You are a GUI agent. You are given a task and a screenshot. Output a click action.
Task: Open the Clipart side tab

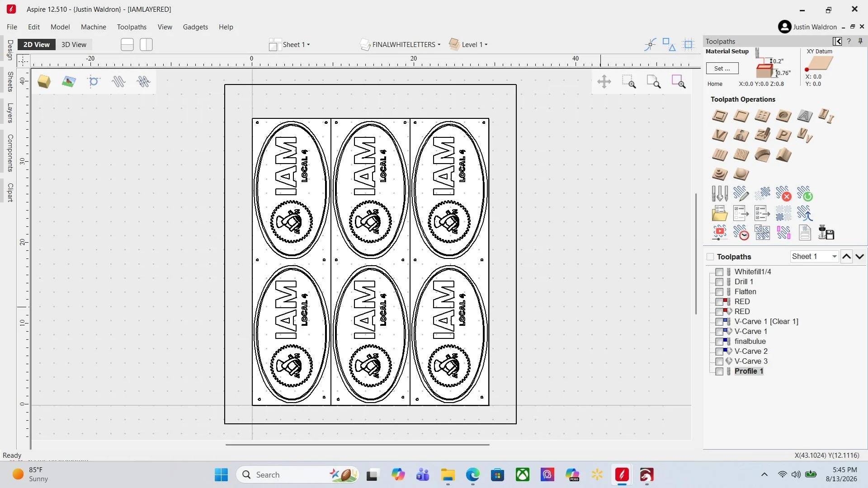(10, 192)
